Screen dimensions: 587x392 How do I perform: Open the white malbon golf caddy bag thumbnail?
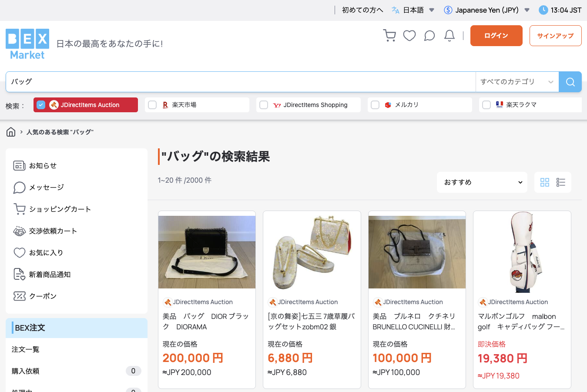coord(522,252)
